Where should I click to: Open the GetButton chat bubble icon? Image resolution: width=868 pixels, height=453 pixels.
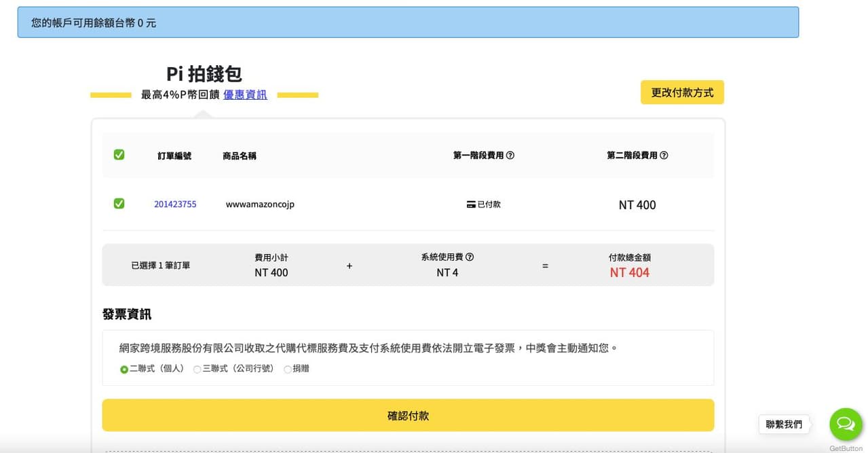pos(846,424)
